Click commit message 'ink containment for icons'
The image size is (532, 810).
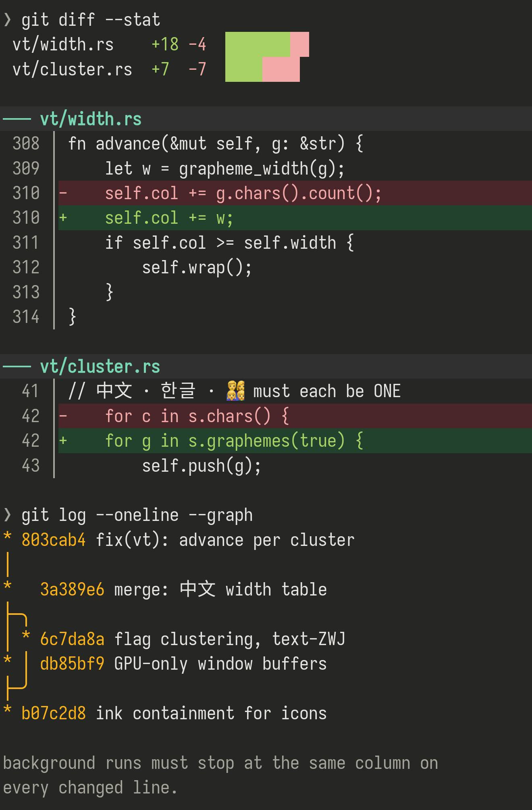point(211,713)
